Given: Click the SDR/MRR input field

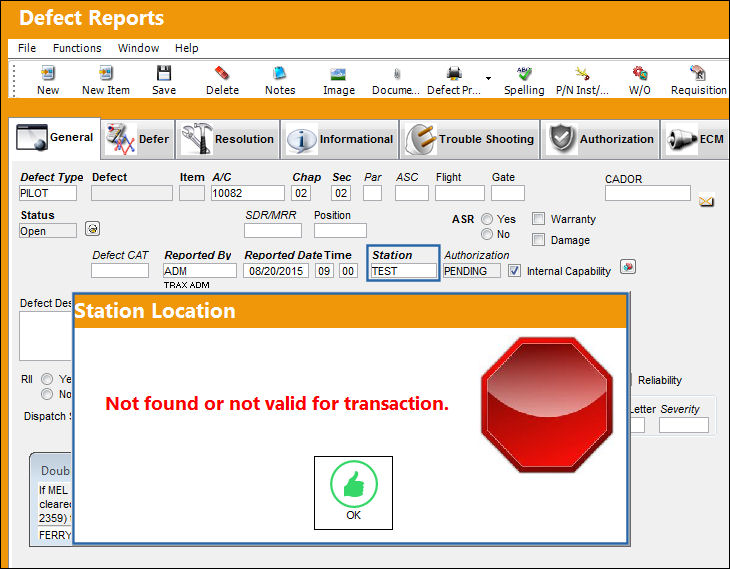Looking at the screenshot, I should click(273, 230).
